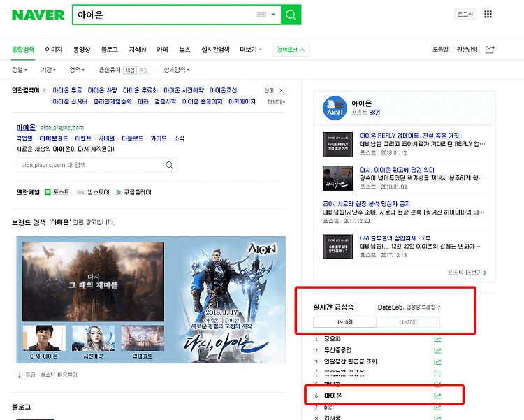Select the 11~20위 ranking tab
524x420 pixels.
click(x=408, y=322)
